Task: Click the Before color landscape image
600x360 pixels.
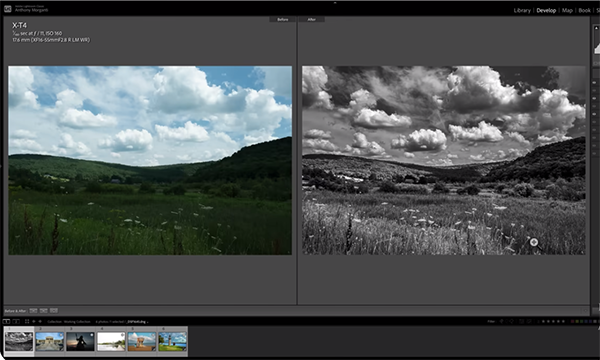Action: 150,160
